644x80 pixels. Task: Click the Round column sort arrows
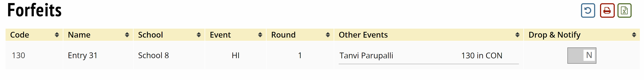click(328, 35)
